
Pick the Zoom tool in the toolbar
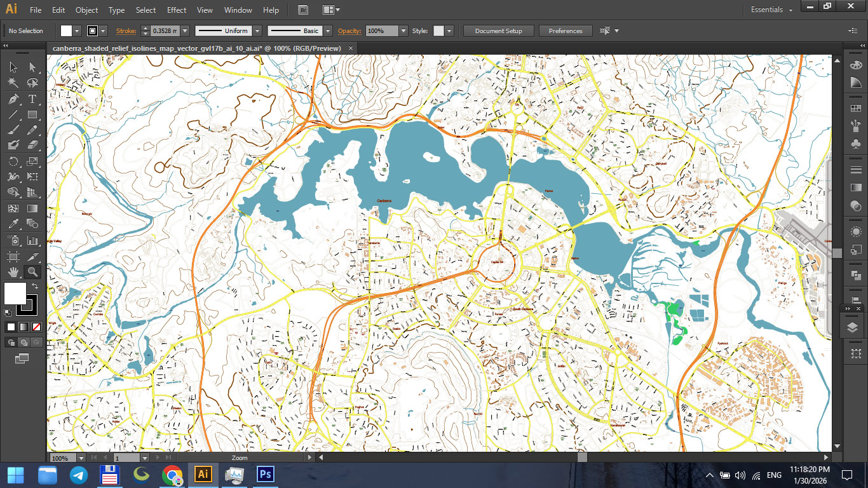[32, 272]
